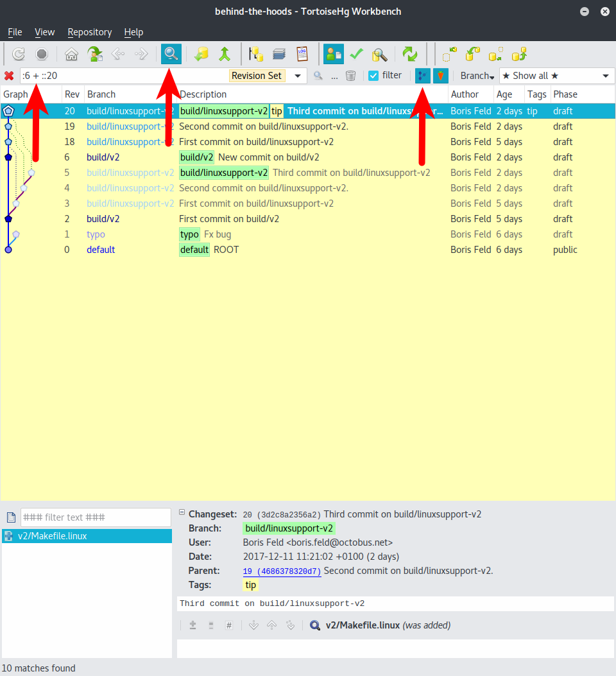This screenshot has width=616, height=676.
Task: Jump to next diff chunk arrow
Action: 253,625
